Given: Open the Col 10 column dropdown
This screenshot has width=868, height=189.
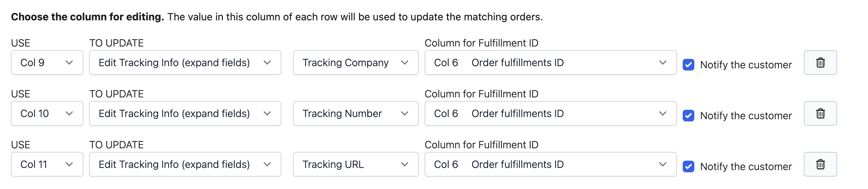Looking at the screenshot, I should point(47,113).
